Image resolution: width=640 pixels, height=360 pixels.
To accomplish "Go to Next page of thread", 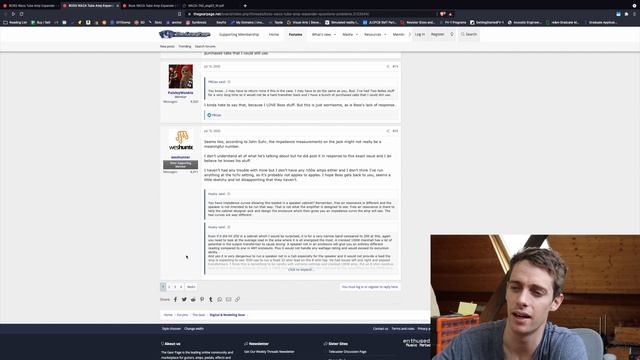I will (x=191, y=287).
